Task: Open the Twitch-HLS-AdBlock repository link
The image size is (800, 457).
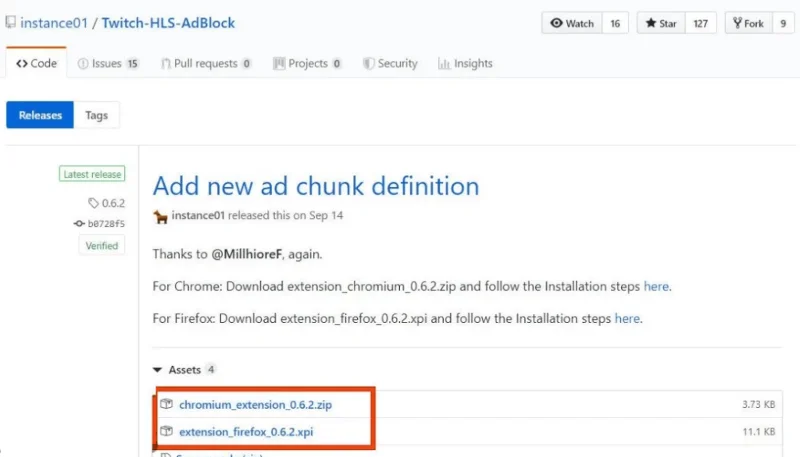Action: click(x=168, y=23)
